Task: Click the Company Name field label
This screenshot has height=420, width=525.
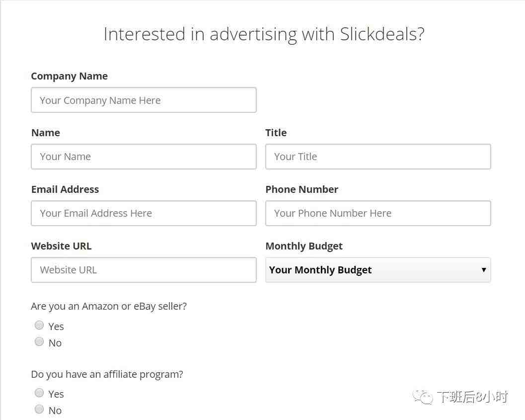Action: pos(69,76)
